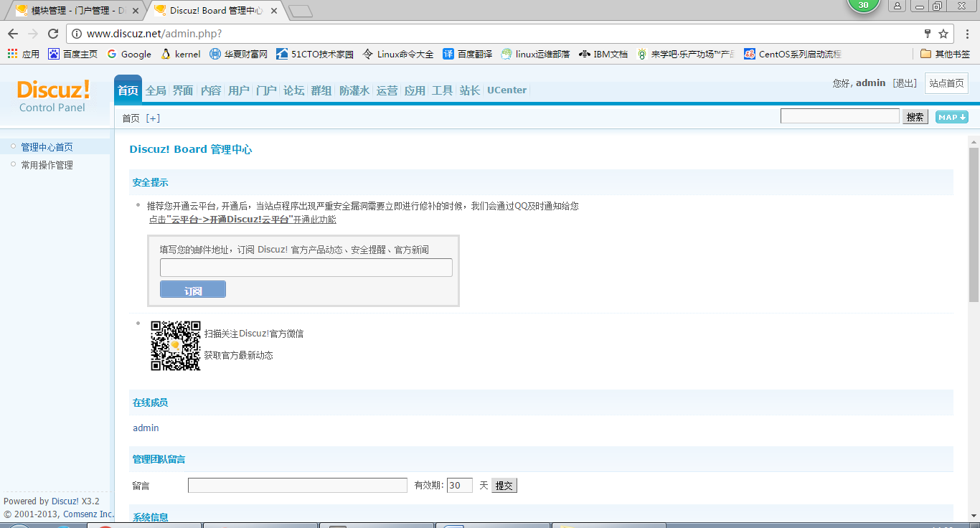Open the 论坛 admin menu
The image size is (980, 528).
pos(293,90)
